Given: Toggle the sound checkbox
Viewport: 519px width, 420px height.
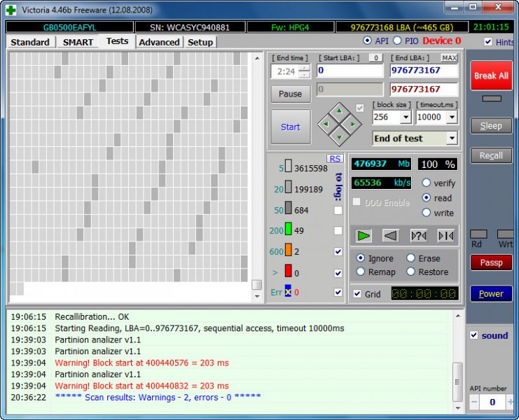Looking at the screenshot, I should point(473,335).
